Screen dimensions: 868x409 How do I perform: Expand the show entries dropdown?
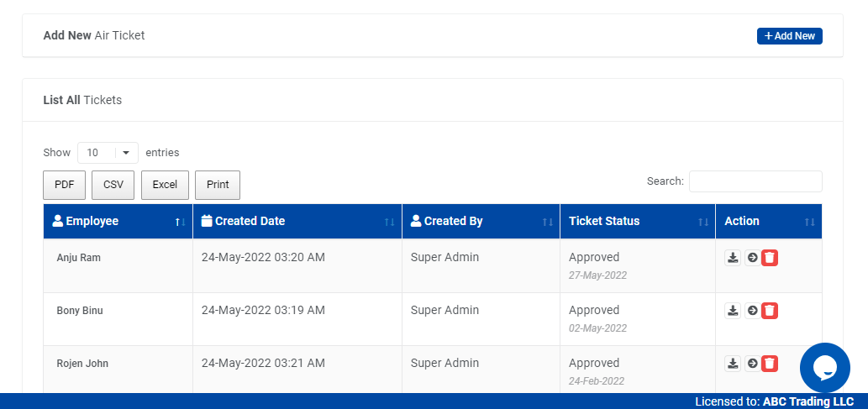tap(108, 153)
